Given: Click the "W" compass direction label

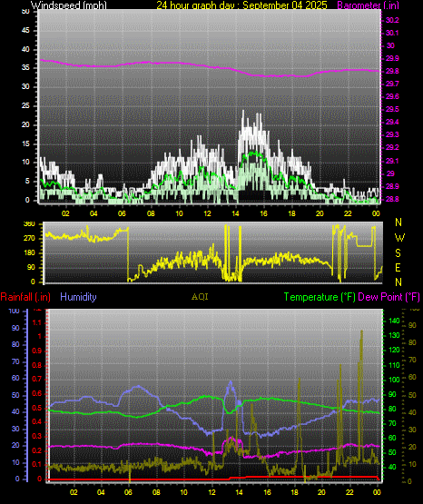Looking at the screenshot, I should pyautogui.click(x=399, y=238).
